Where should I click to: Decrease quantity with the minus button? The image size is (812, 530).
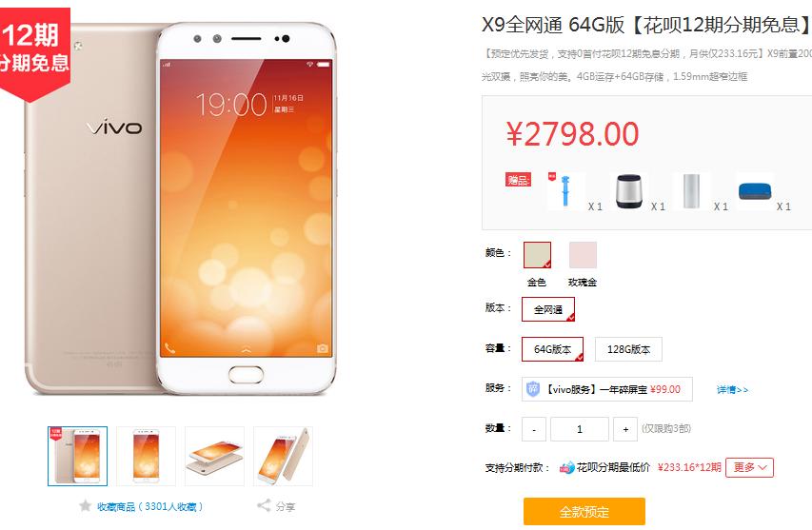534,429
